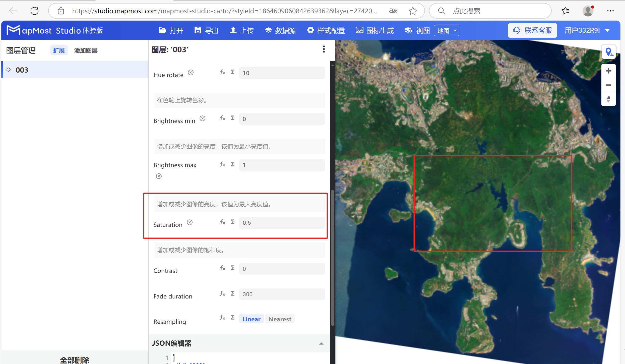Open the 用户332R9I account dropdown
The width and height of the screenshot is (625, 364).
point(587,30)
